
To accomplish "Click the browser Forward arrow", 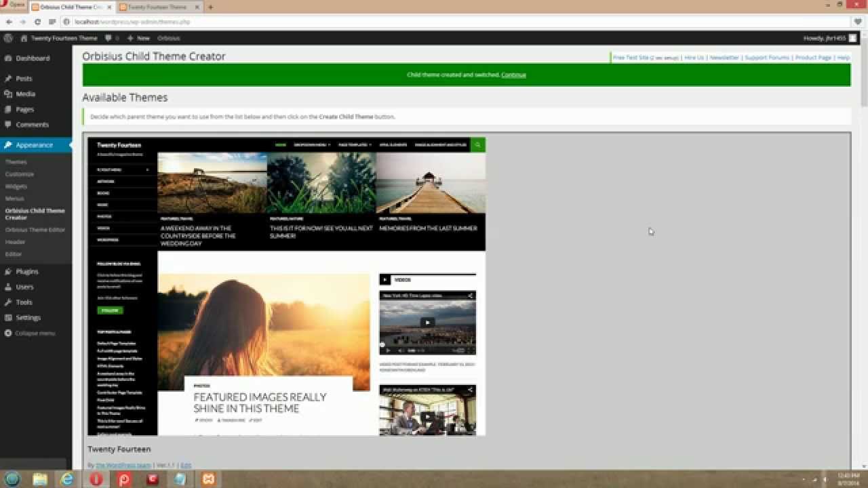I will click(22, 22).
